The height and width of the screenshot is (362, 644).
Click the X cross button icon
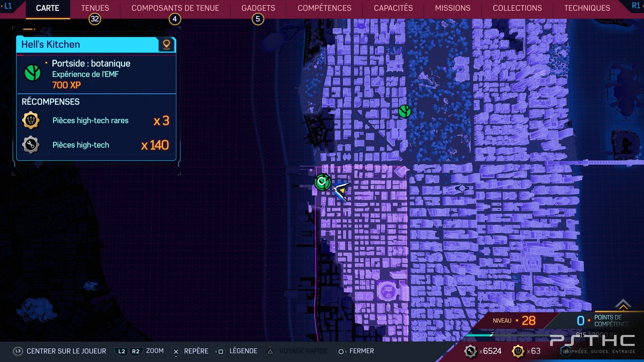pyautogui.click(x=176, y=351)
